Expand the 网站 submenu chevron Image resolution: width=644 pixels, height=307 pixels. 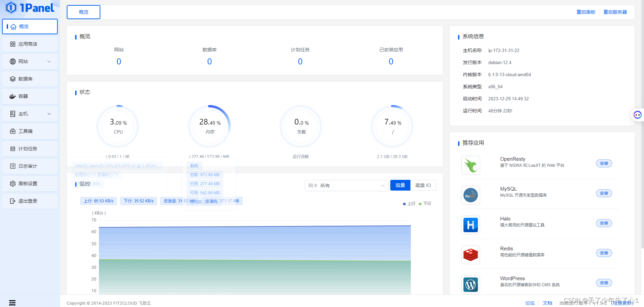coord(49,62)
